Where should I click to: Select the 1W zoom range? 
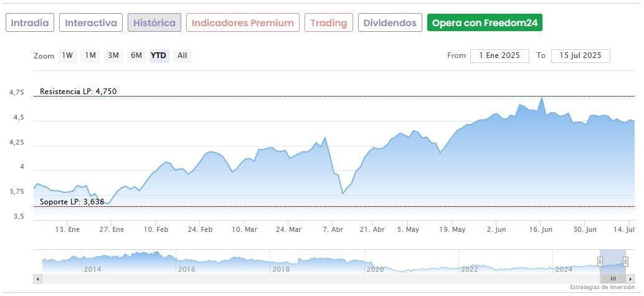click(x=67, y=55)
